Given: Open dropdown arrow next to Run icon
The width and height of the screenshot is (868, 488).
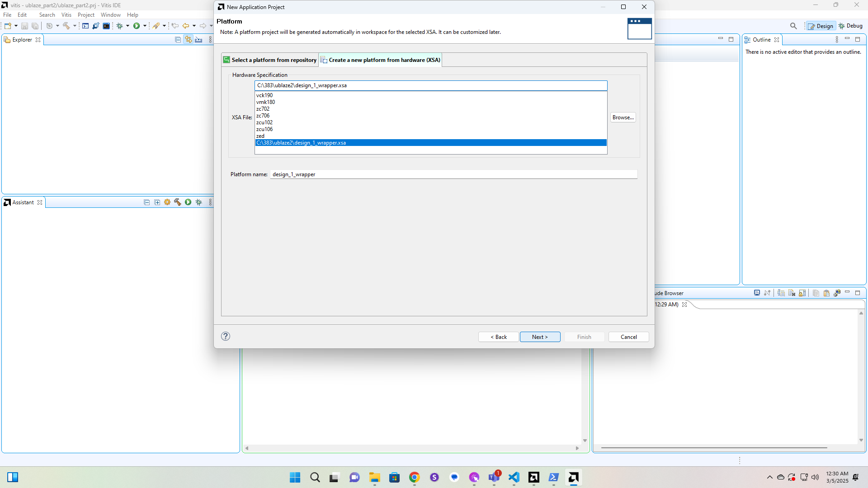Looking at the screenshot, I should point(145,26).
